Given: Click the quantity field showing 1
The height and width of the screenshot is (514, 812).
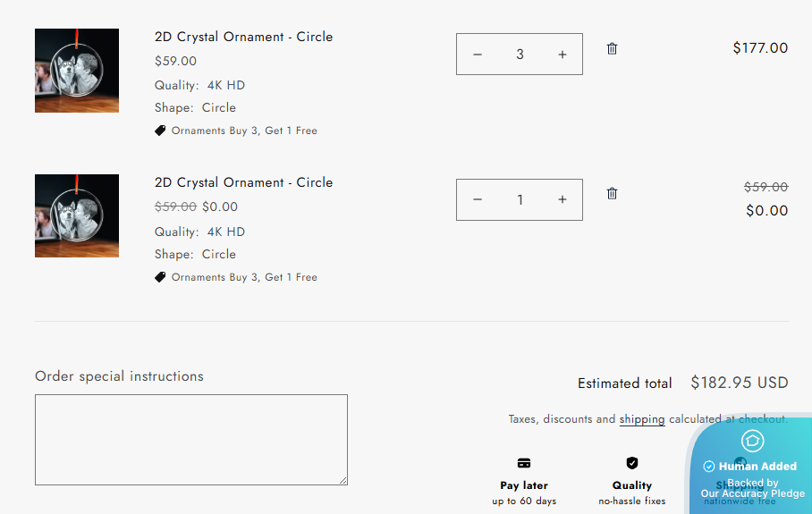Looking at the screenshot, I should tap(520, 199).
